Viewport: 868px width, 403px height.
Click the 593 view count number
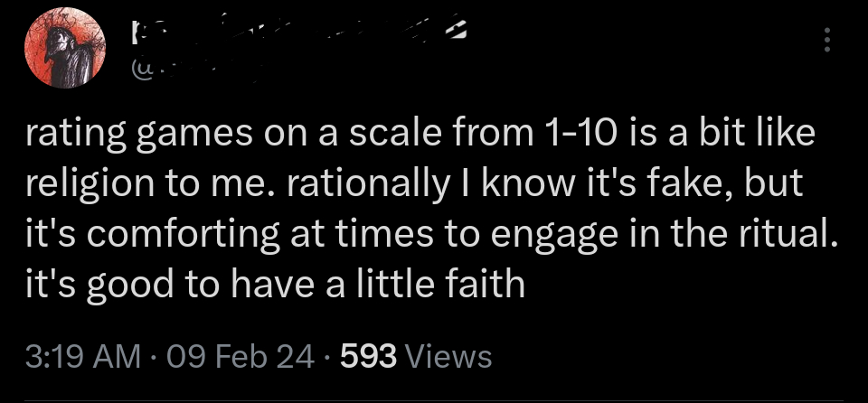(x=368, y=356)
